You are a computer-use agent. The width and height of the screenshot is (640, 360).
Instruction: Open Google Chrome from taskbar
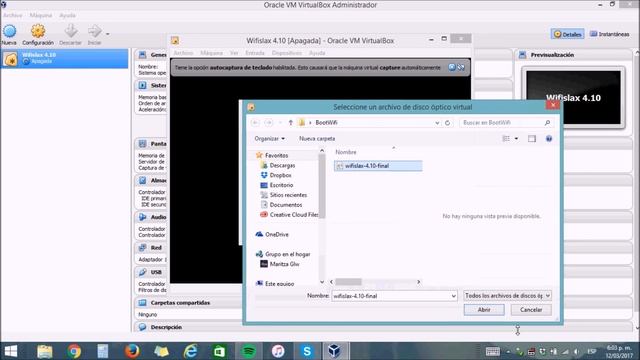click(x=74, y=351)
